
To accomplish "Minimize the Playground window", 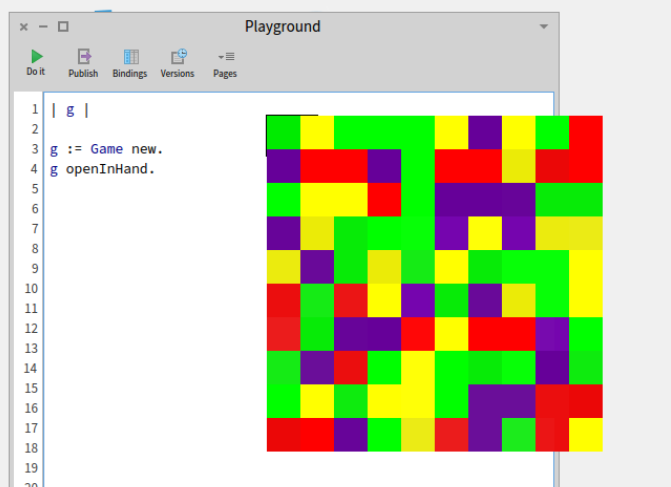I will coord(43,27).
